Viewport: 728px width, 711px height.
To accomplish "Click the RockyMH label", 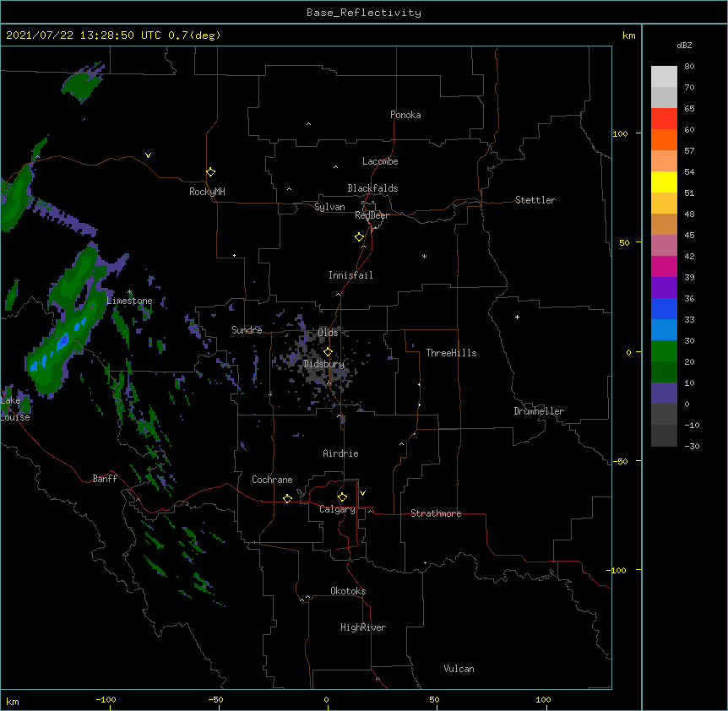I will tap(207, 192).
